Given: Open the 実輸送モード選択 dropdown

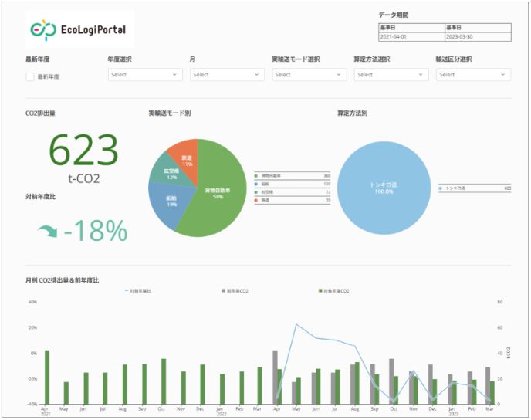Looking at the screenshot, I should click(x=309, y=75).
